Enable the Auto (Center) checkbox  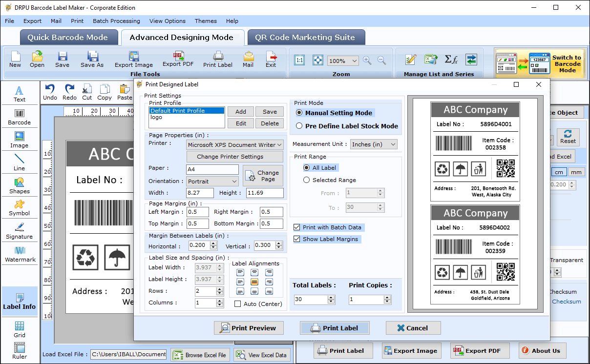tap(258, 304)
